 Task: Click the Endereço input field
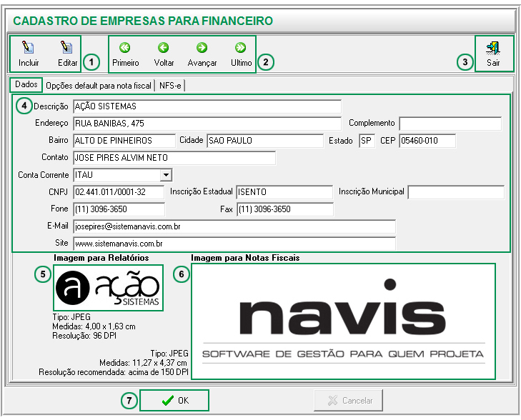[x=207, y=124]
